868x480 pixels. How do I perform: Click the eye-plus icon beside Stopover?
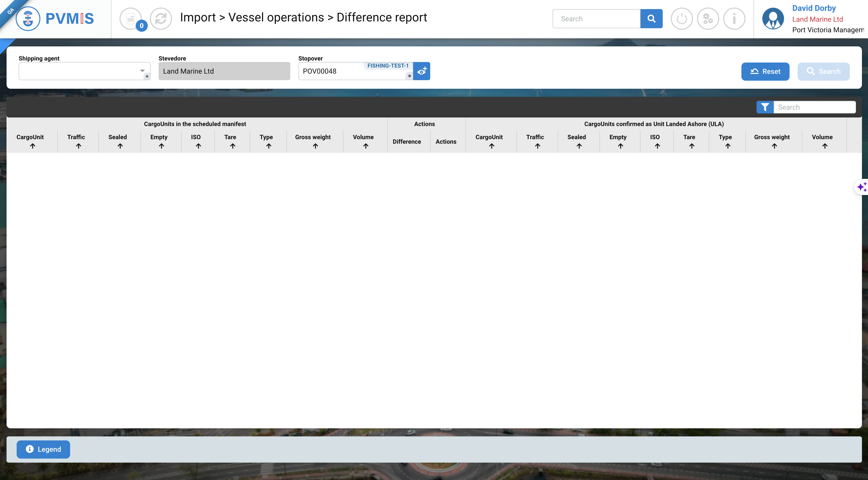point(422,71)
